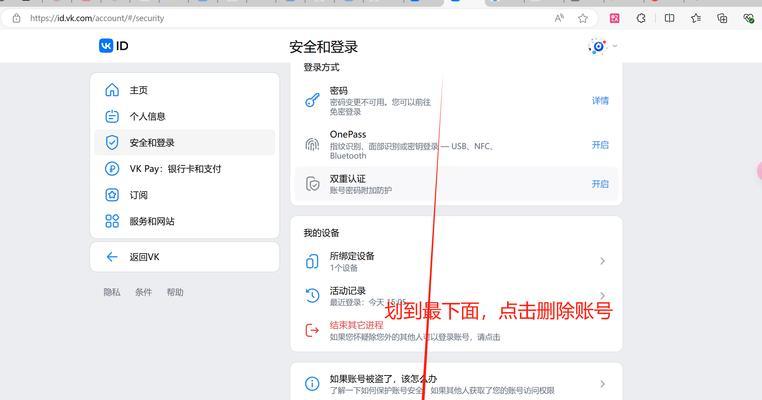Image resolution: width=762 pixels, height=400 pixels.
Task: Click the 安全和登录 shield icon
Action: (x=112, y=142)
